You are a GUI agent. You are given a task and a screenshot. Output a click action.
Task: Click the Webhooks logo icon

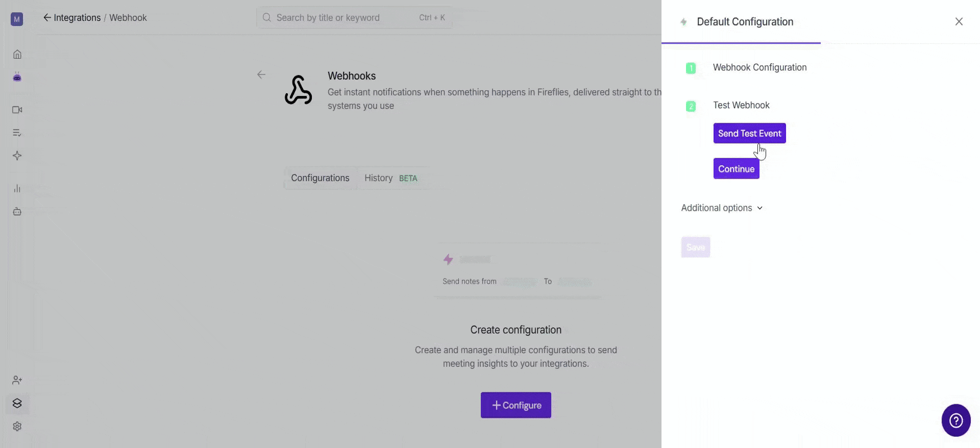[x=298, y=90]
